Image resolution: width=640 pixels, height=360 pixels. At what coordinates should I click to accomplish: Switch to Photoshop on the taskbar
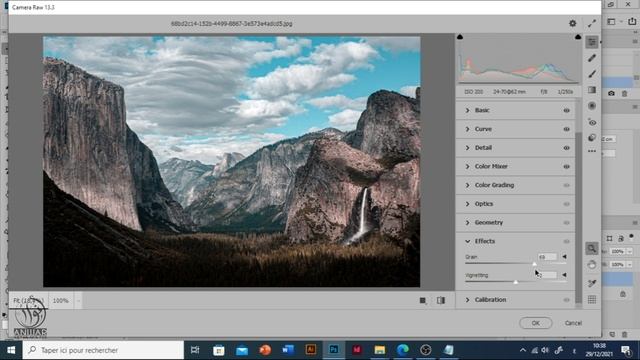coord(333,350)
